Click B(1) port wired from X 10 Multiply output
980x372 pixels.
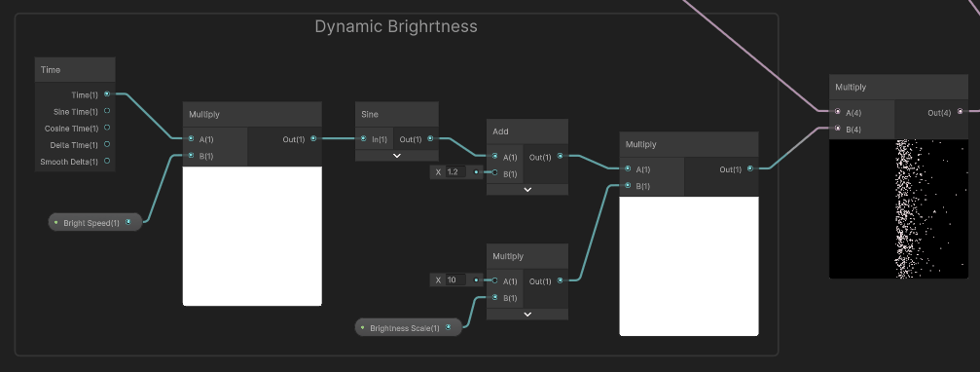(x=628, y=185)
